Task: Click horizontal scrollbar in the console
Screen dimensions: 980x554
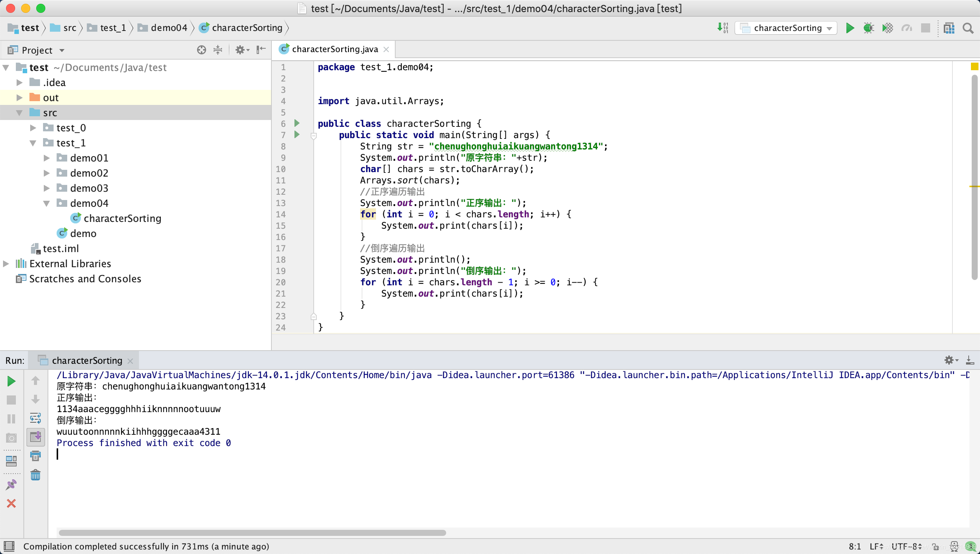Action: (252, 533)
